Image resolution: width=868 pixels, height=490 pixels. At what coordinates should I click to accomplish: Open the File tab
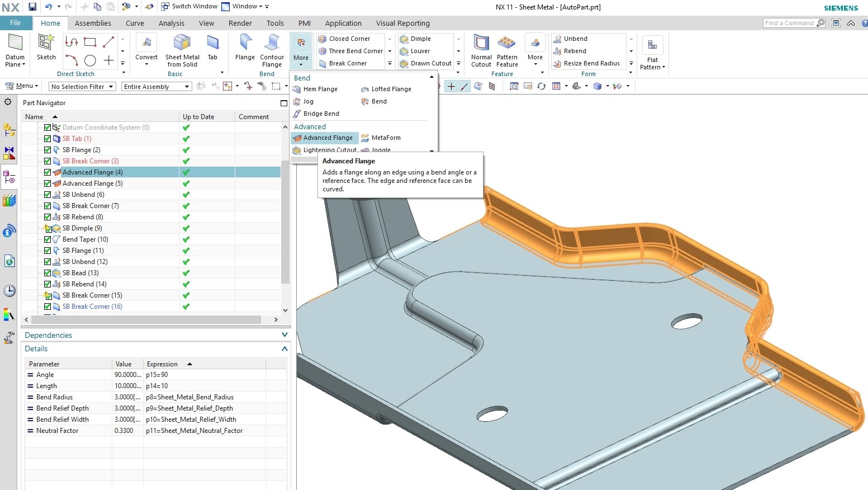[x=15, y=23]
